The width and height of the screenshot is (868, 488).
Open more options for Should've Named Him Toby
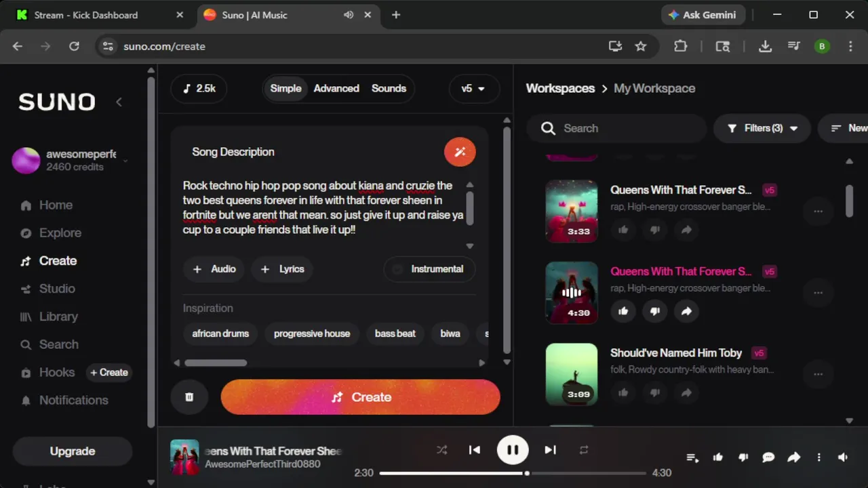point(818,374)
